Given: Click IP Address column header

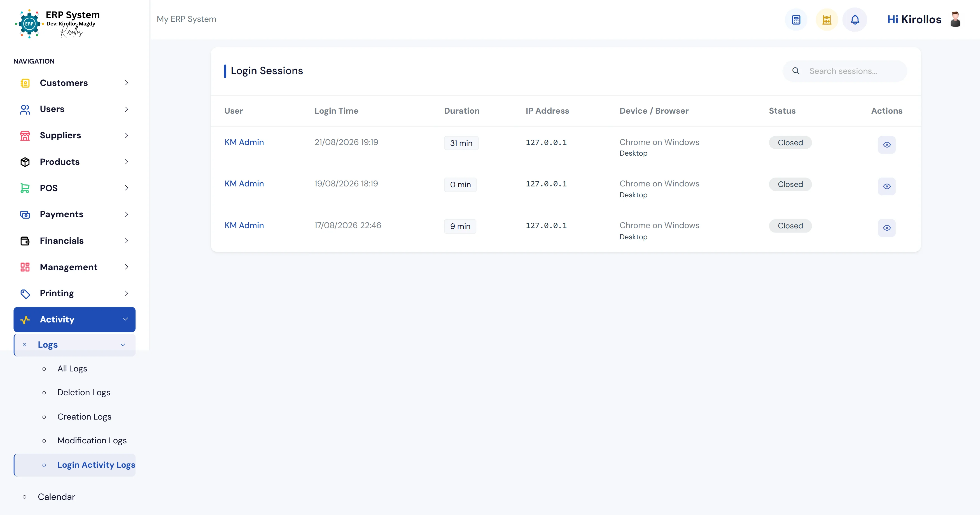Looking at the screenshot, I should pyautogui.click(x=547, y=111).
